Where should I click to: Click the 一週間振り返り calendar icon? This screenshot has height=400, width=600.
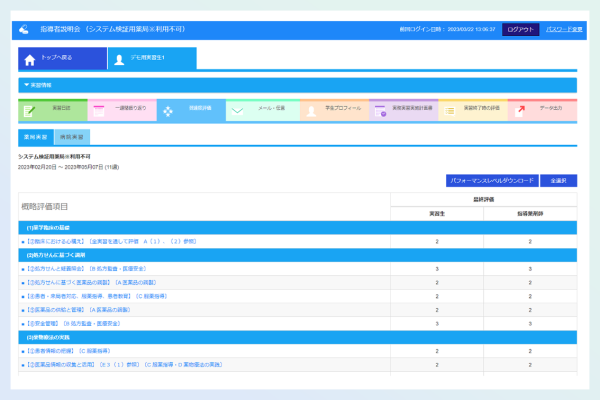point(98,110)
